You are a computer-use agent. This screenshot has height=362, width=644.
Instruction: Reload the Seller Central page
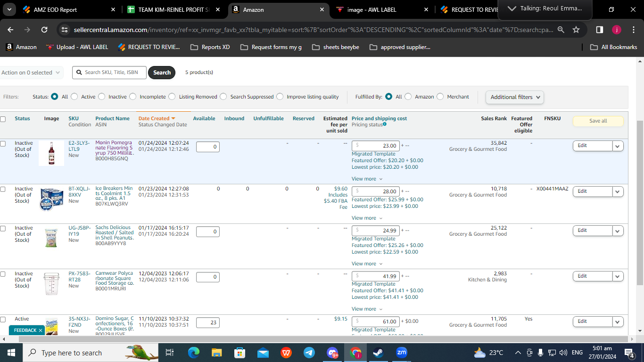tap(44, 30)
